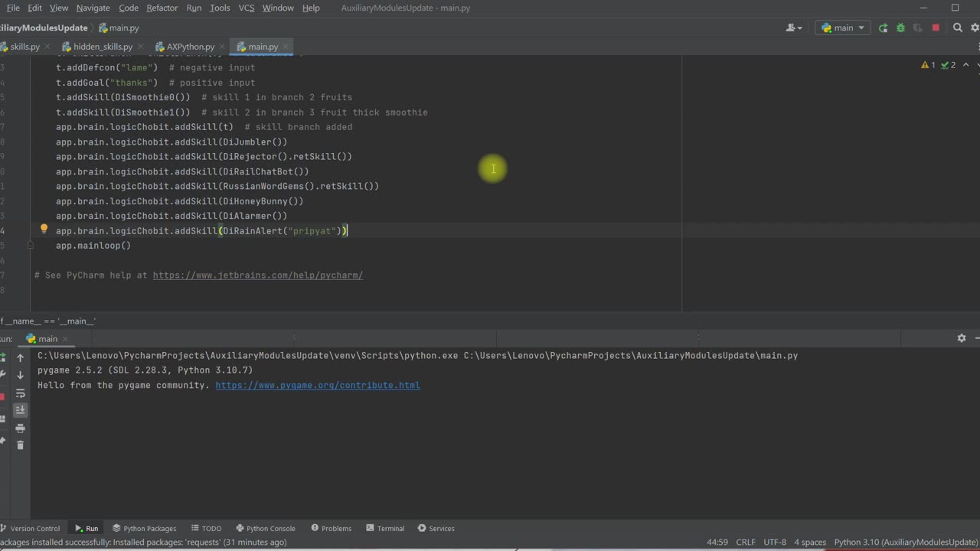The image size is (980, 551).
Task: Open Search Everywhere magnifier icon
Action: pyautogui.click(x=957, y=28)
